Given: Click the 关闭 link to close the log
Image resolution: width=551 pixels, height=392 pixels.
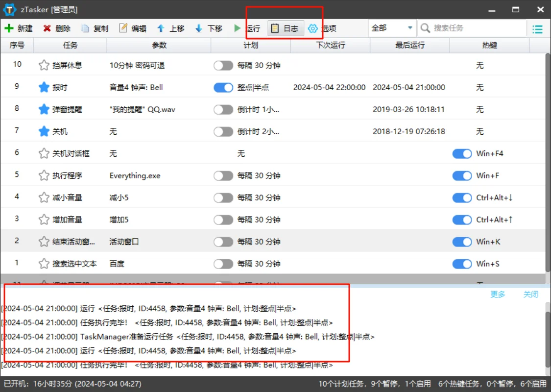Looking at the screenshot, I should click(x=531, y=294).
